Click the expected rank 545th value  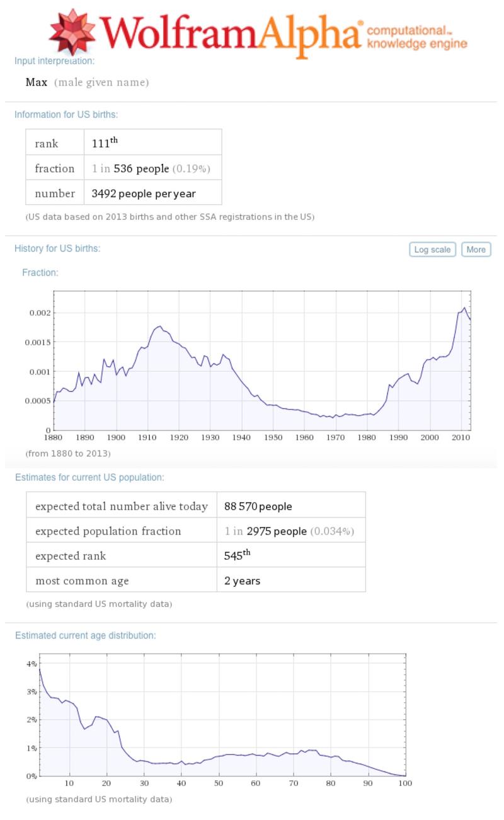point(238,555)
